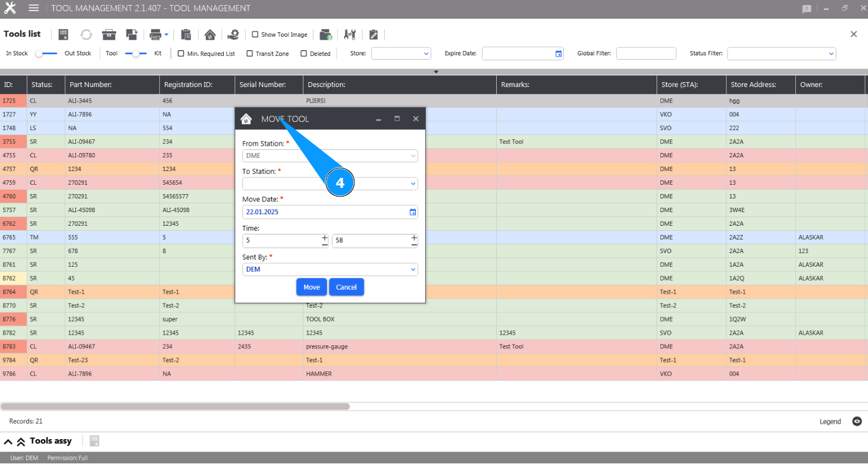Screen dimensions: 868x464
Task: Click the Global Filter input field
Action: (645, 54)
